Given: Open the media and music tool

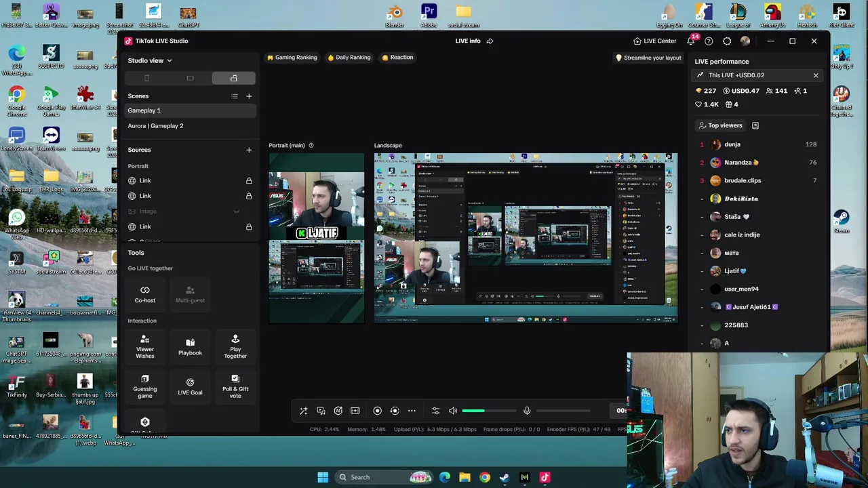Looking at the screenshot, I should point(321,411).
